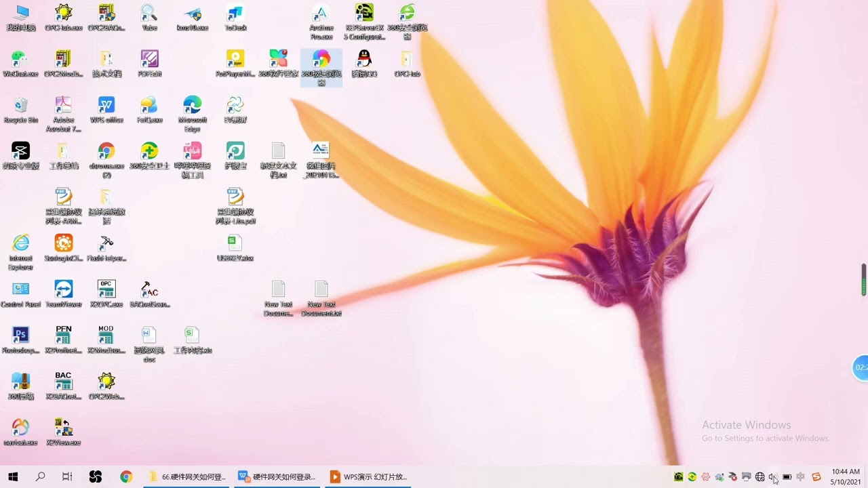868x488 pixels.
Task: Click the Sunlogin client icon
Action: (63, 248)
